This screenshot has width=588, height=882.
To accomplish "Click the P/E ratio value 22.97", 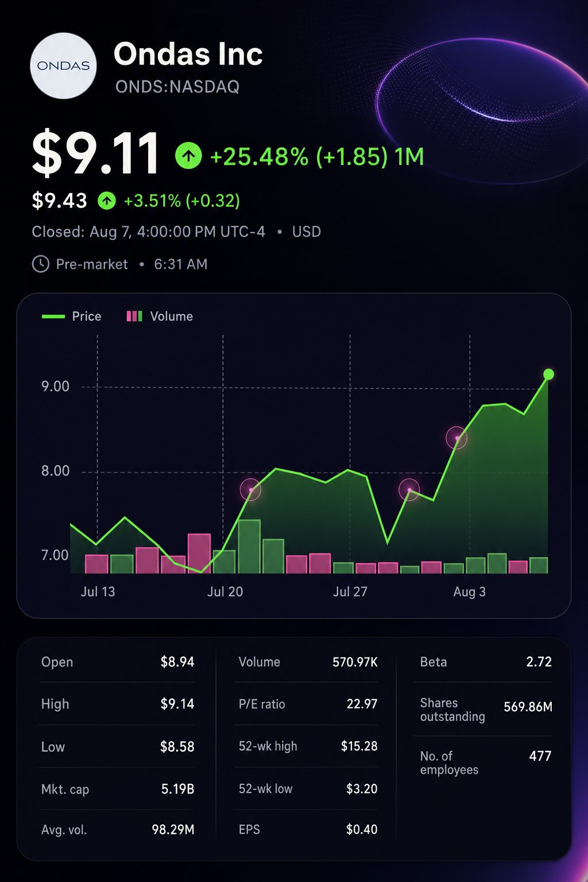I will pyautogui.click(x=362, y=704).
